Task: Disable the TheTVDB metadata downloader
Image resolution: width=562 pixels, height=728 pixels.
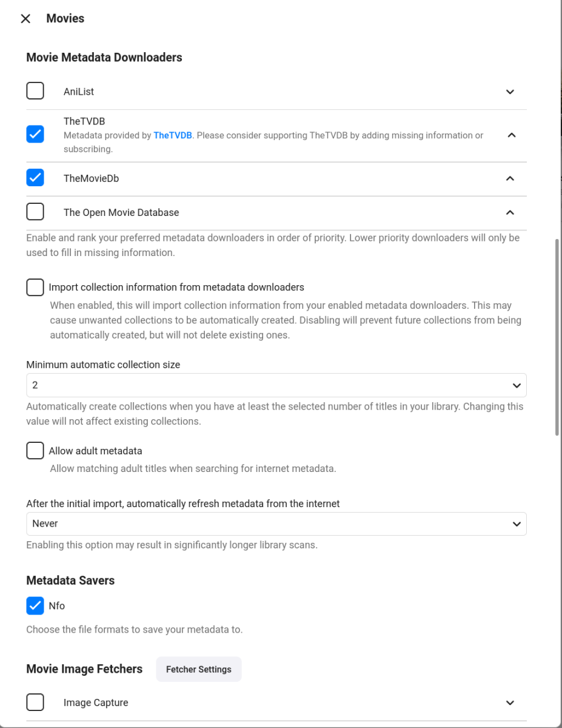Action: pos(35,134)
